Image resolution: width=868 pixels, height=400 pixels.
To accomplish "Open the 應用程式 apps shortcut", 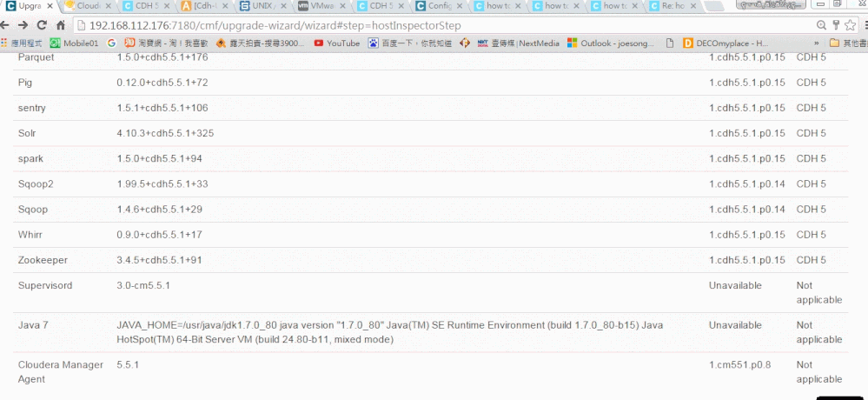I will click(22, 43).
